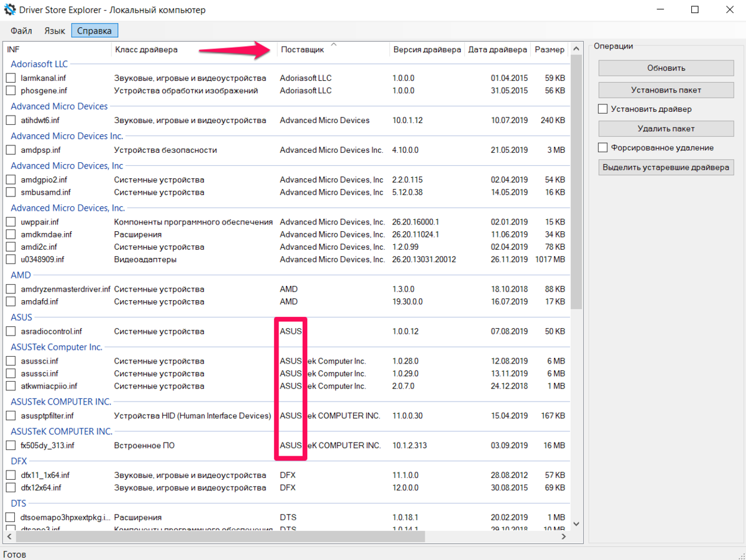Collapse the AMD group header
This screenshot has width=746, height=560.
pyautogui.click(x=21, y=275)
